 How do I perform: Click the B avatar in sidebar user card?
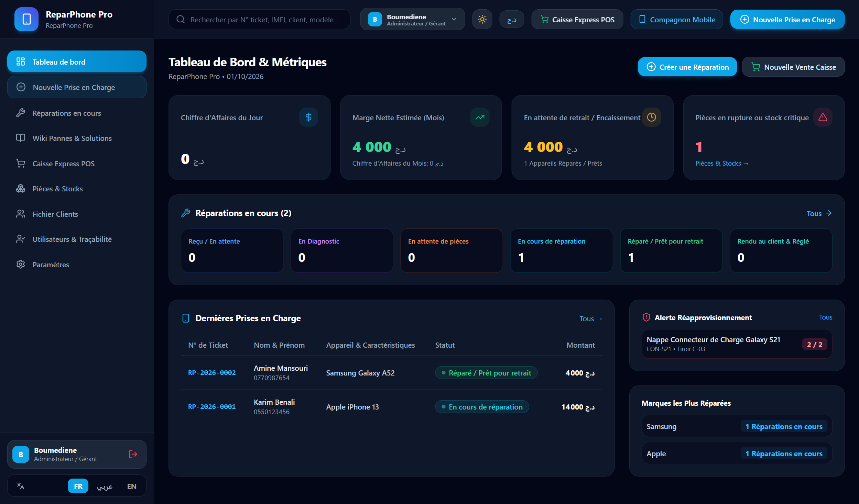click(21, 454)
